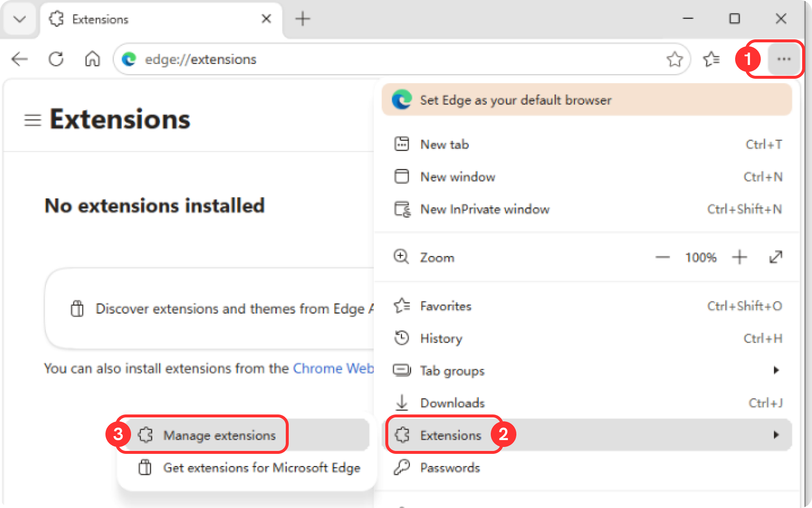
Task: Click the shopping bag icon in Discover card
Action: 77,309
